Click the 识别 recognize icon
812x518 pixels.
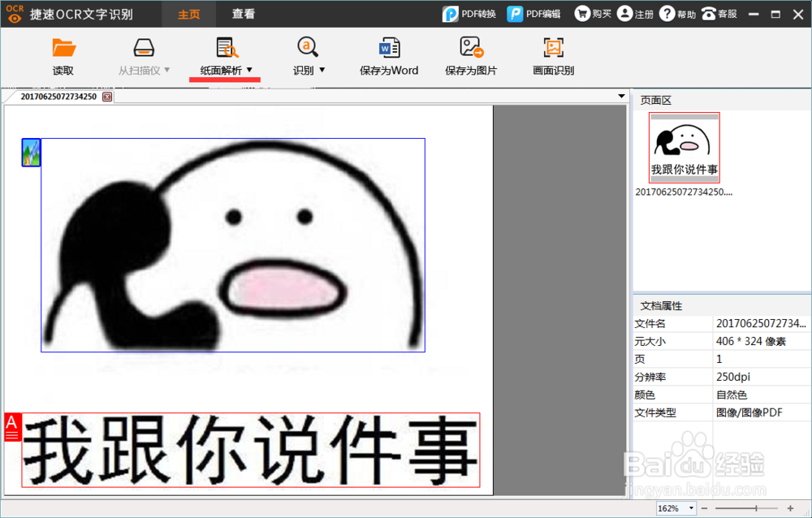(308, 47)
